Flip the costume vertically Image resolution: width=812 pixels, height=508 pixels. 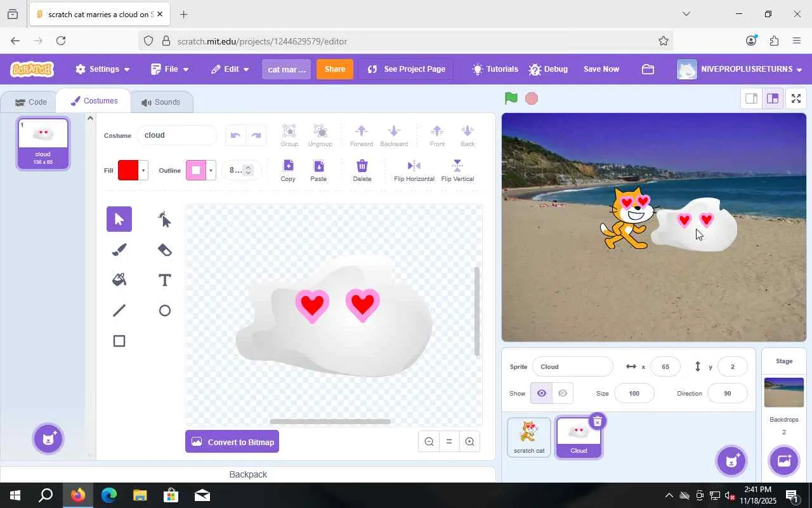pyautogui.click(x=457, y=170)
